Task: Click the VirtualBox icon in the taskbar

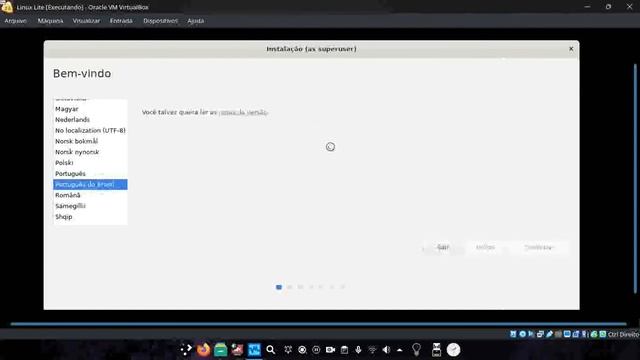Action: 254,350
